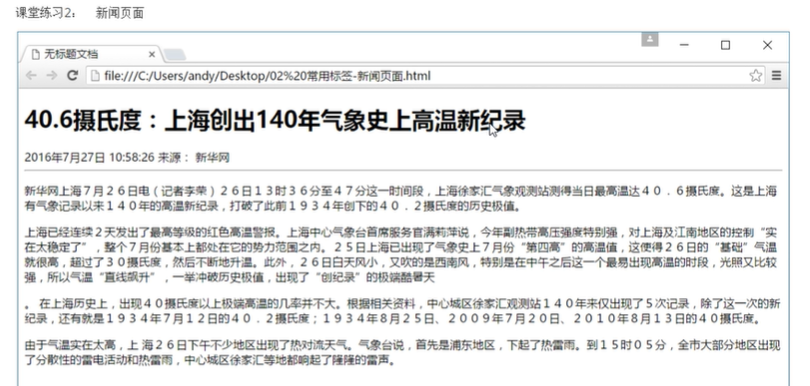Click the browser forward arrow
This screenshot has height=386, width=810.
pyautogui.click(x=51, y=76)
